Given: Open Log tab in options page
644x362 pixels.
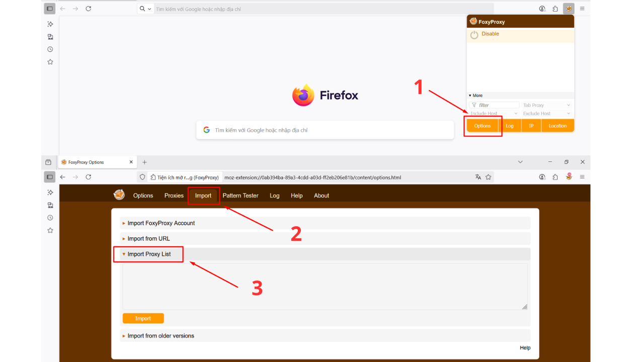Looking at the screenshot, I should click(x=274, y=196).
